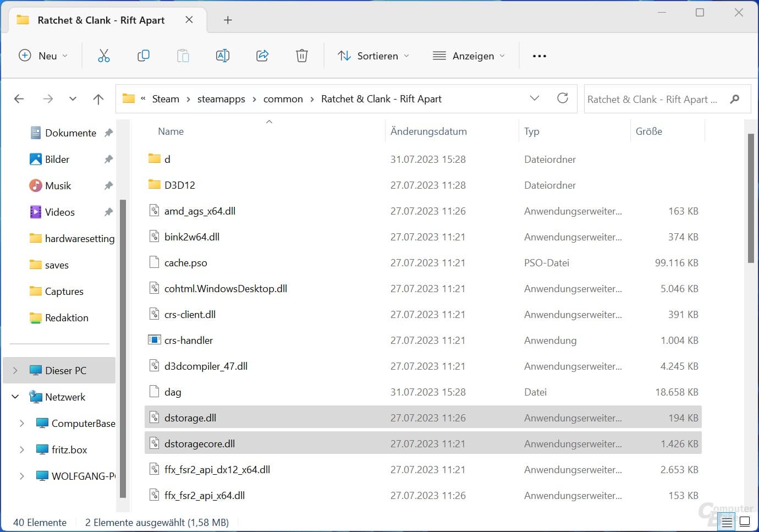Click the Delete trash can icon
Image resolution: width=759 pixels, height=532 pixels.
[x=302, y=56]
